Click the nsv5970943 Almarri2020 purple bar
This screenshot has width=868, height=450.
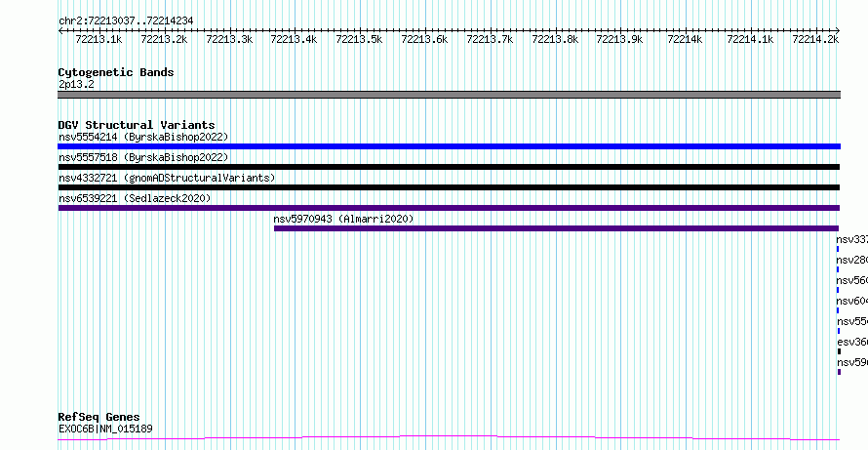click(x=556, y=228)
